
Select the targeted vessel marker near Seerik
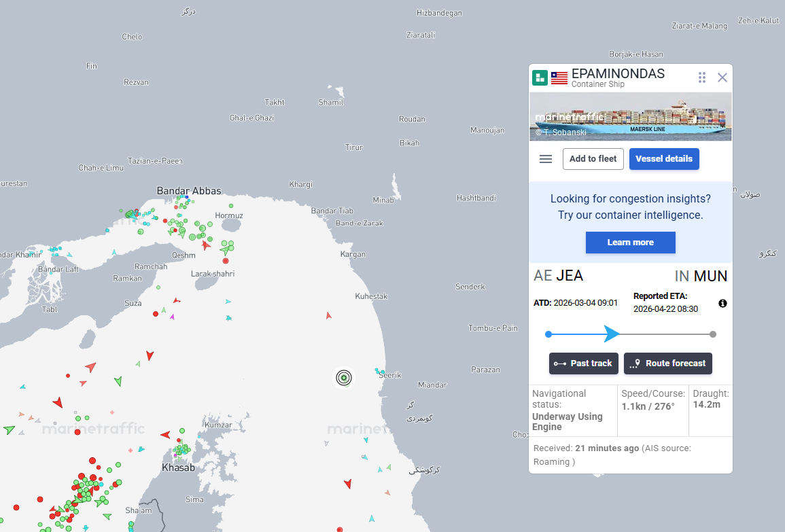(x=344, y=378)
